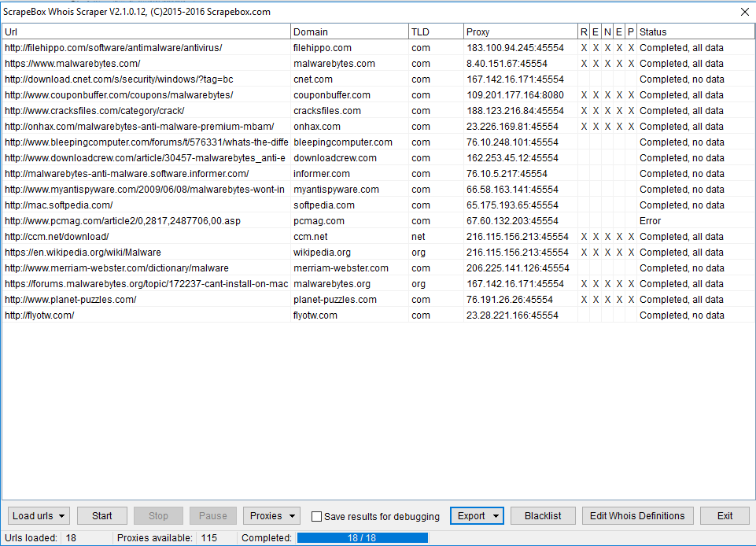Select the en.wikipedia.org Malware URL
This screenshot has height=546, width=756.
[x=83, y=253]
